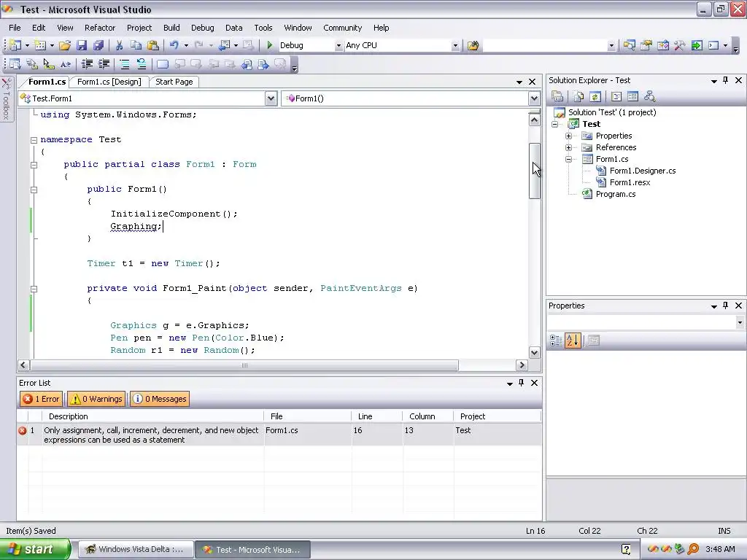
Task: Toggle the 1 Error filter button
Action: click(42, 399)
